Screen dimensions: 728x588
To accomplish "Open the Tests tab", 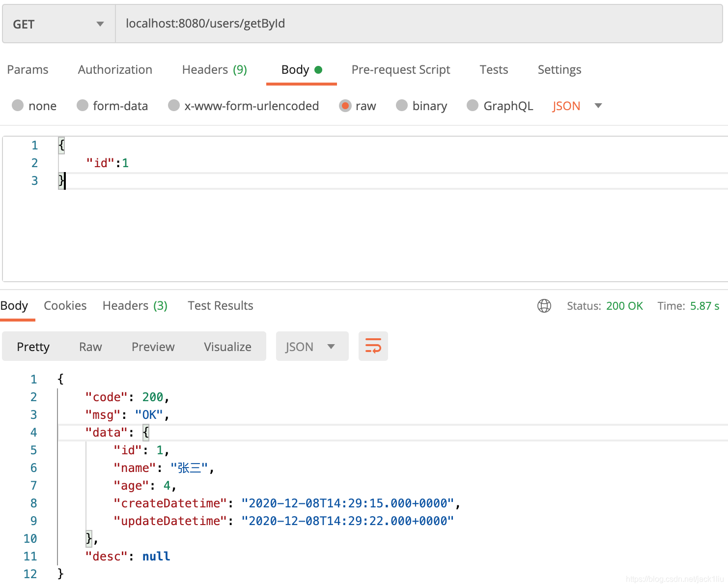I will tap(494, 70).
